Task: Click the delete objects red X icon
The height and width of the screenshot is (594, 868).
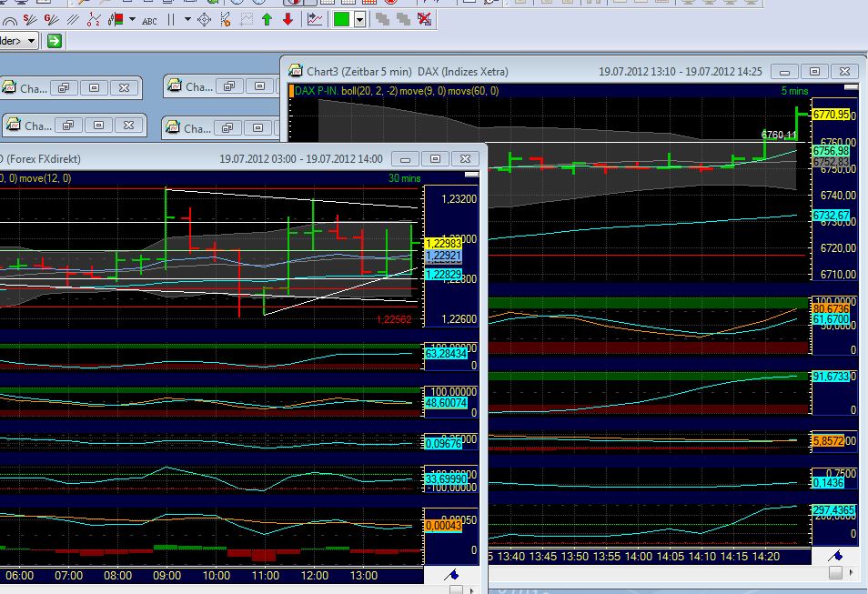Action: tap(425, 20)
